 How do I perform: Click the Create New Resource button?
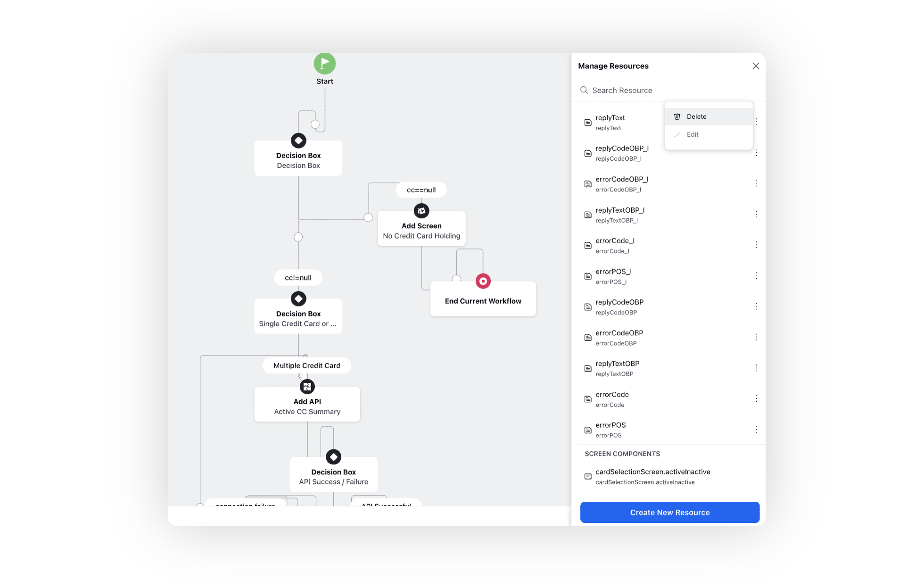tap(669, 512)
